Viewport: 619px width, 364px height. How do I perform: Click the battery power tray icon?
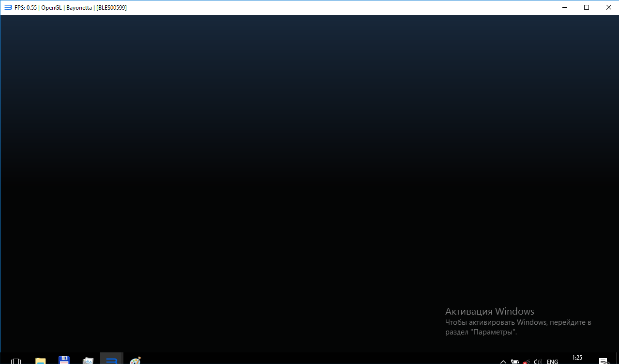515,361
